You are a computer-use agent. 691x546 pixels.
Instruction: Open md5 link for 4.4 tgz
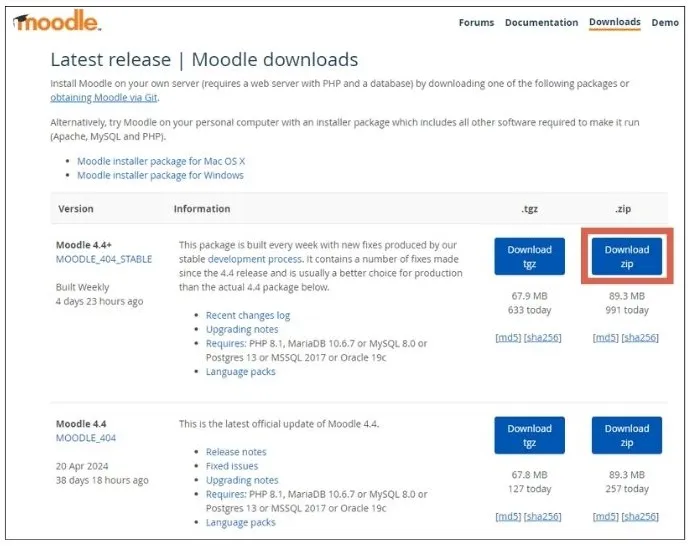coord(508,516)
